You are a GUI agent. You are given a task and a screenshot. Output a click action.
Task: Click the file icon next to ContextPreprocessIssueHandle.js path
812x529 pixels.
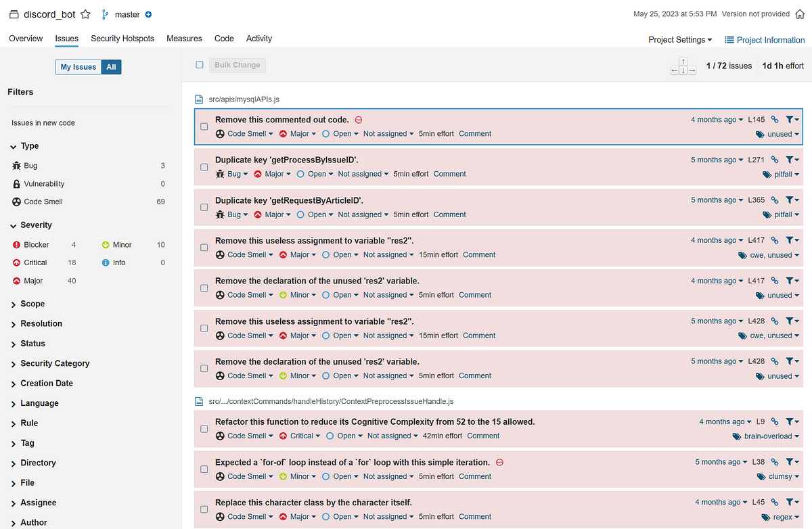click(199, 402)
